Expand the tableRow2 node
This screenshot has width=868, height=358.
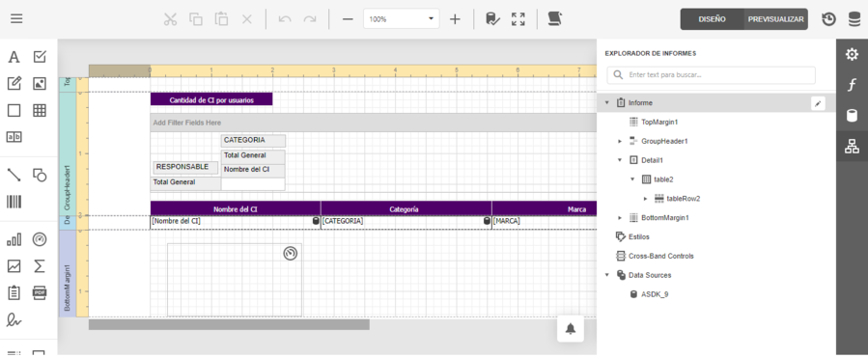pyautogui.click(x=646, y=199)
